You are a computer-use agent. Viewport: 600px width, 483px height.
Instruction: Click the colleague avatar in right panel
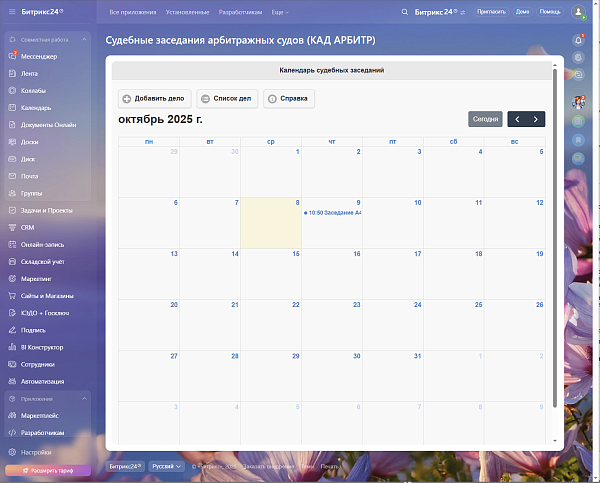coord(579,101)
